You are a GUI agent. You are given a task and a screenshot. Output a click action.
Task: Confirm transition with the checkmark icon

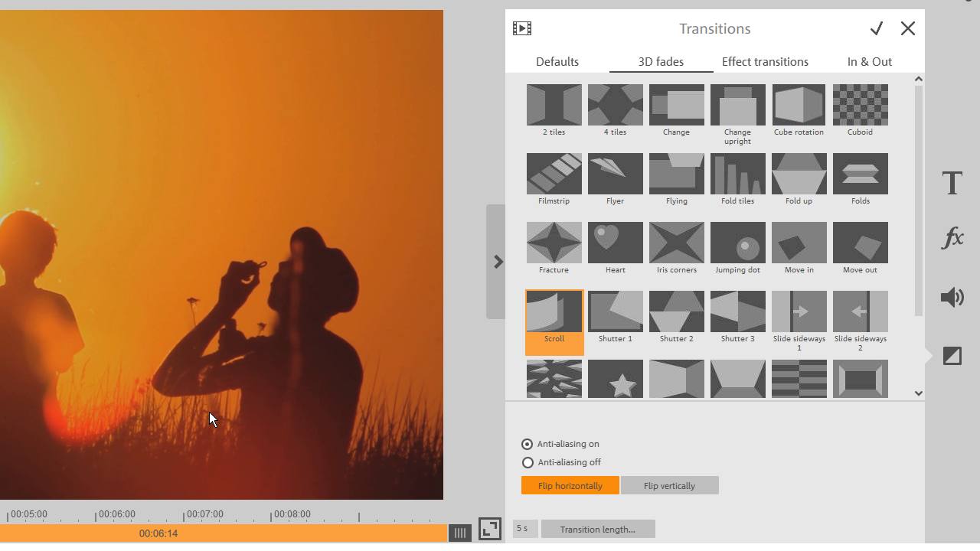pyautogui.click(x=877, y=28)
